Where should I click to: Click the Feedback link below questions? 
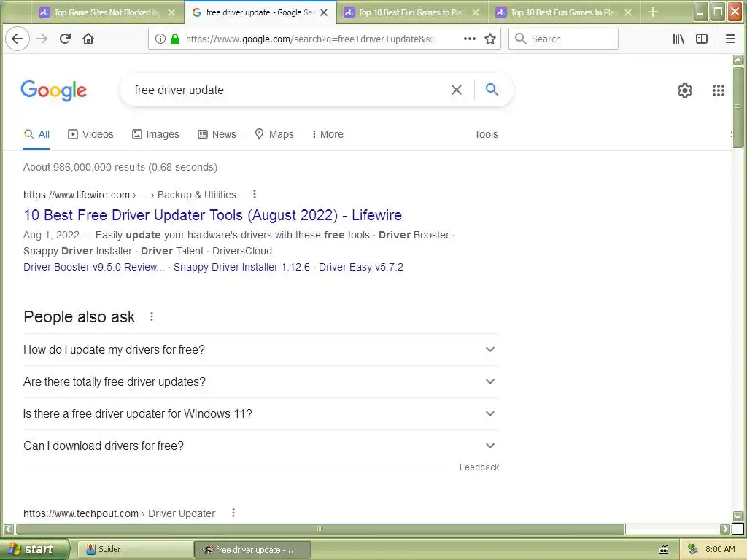pyautogui.click(x=479, y=467)
